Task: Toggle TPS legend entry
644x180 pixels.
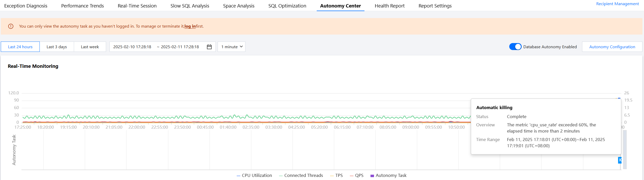Action: click(x=336, y=175)
